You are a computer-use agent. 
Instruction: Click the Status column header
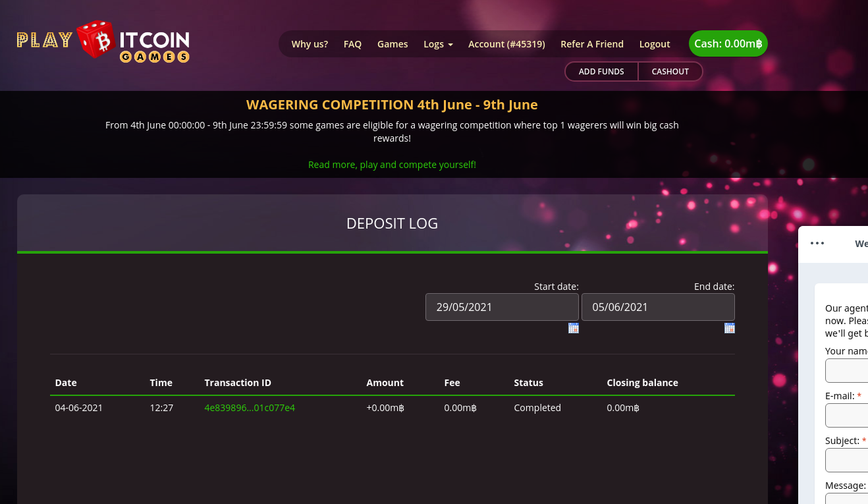[x=528, y=383]
